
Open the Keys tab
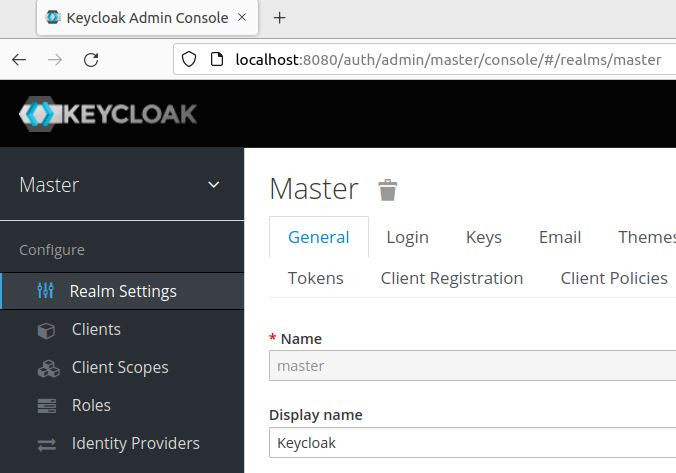[x=484, y=237]
